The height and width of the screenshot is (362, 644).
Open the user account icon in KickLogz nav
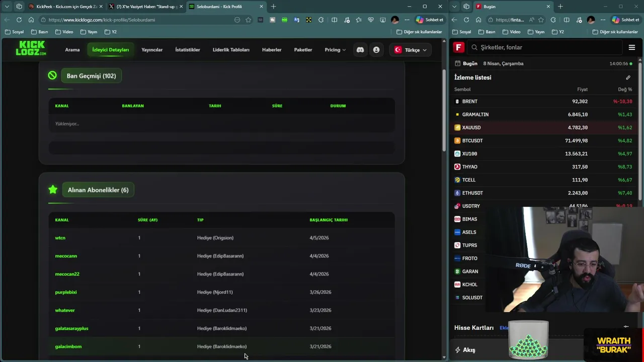point(376,50)
